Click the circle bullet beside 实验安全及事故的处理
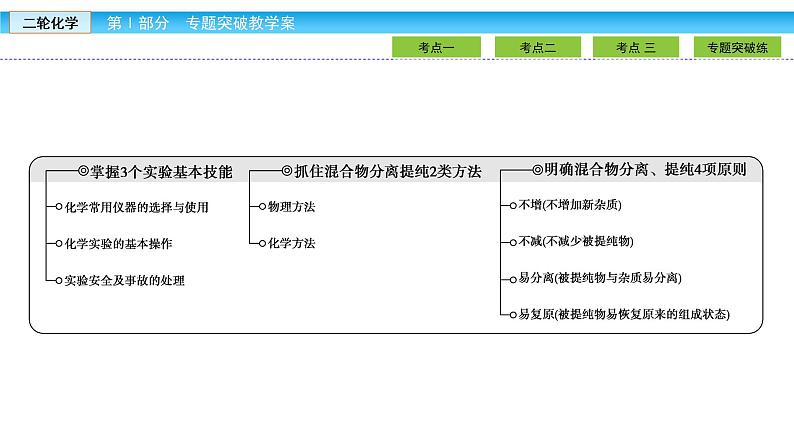This screenshot has height=446, width=794. (x=59, y=280)
